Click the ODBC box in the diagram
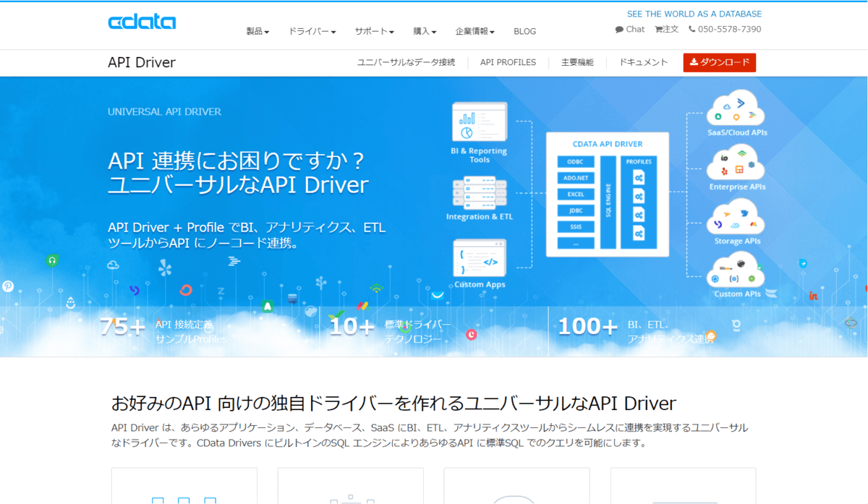This screenshot has width=868, height=504. coord(576,161)
